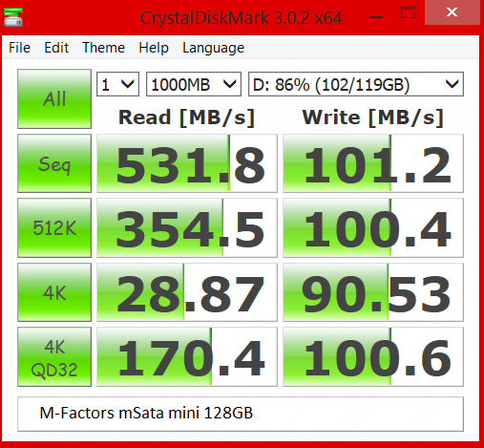Select the 4K QD32 write result 100.6
The image size is (484, 448).
point(373,357)
